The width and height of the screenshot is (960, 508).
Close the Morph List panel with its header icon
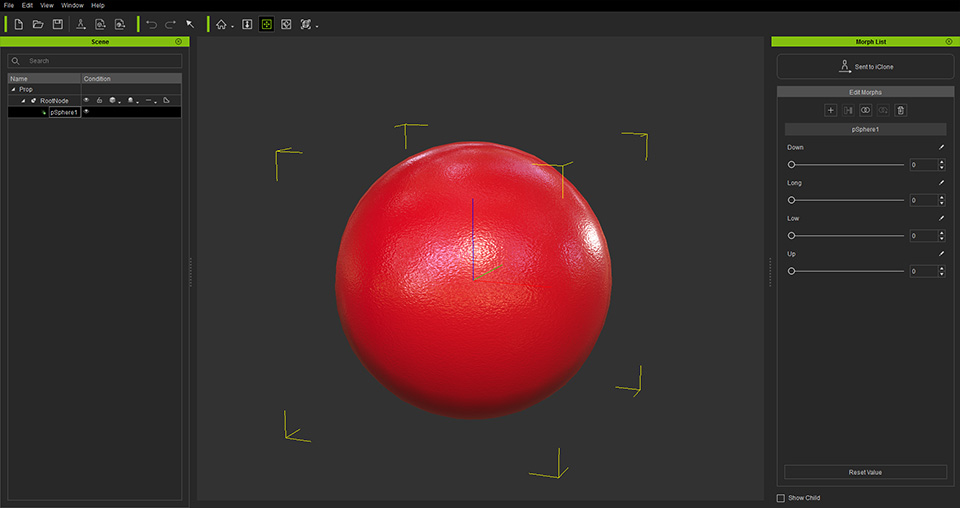tap(949, 42)
